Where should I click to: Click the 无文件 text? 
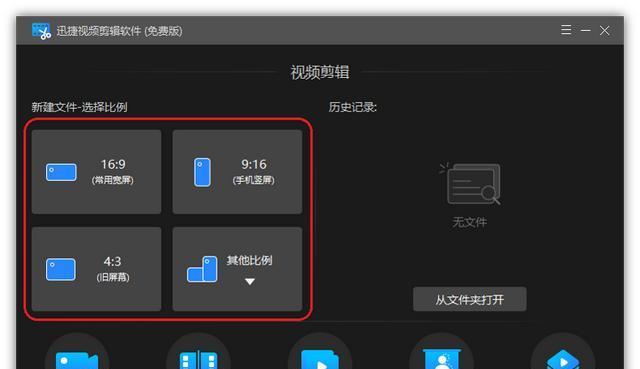pyautogui.click(x=470, y=222)
